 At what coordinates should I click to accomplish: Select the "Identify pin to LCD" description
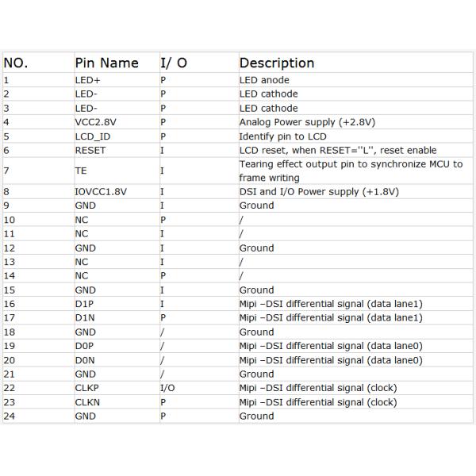click(282, 136)
